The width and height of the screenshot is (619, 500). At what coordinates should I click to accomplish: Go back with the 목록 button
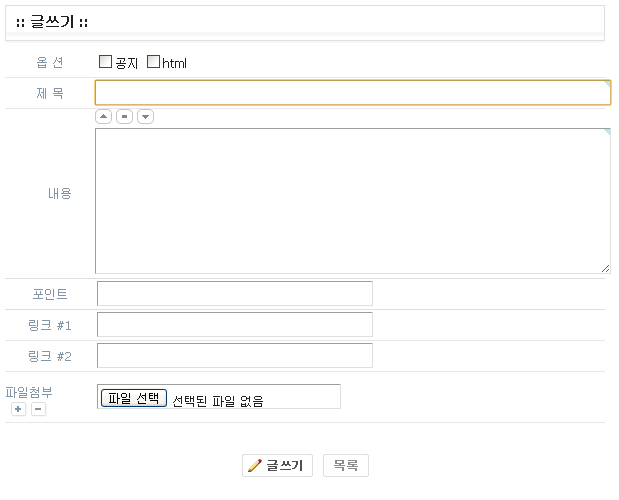tap(346, 466)
